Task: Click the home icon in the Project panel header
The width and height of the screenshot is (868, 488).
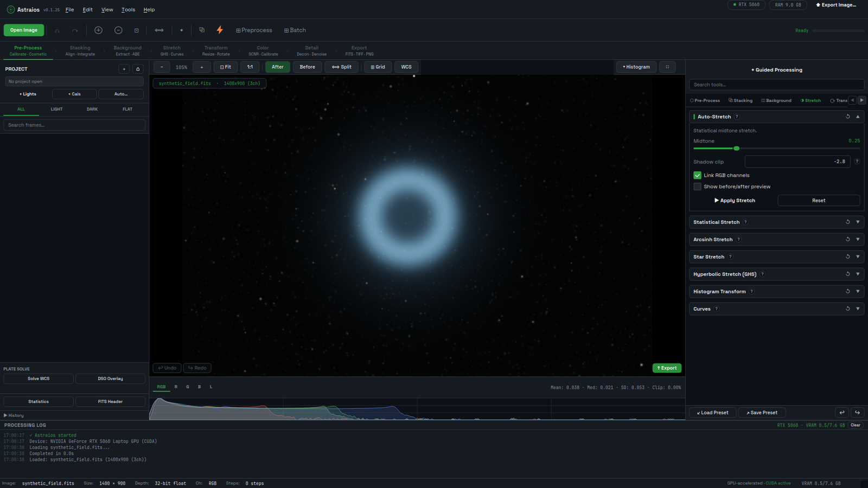Action: coord(138,69)
